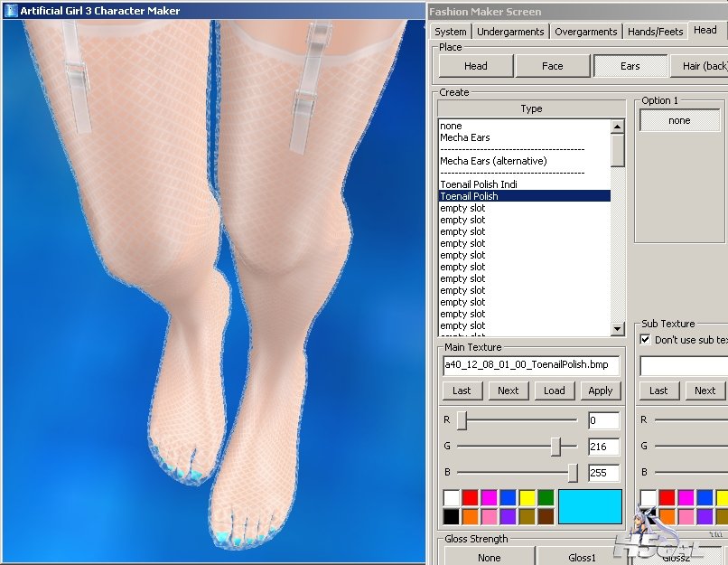728x565 pixels.
Task: Click Sub Texture Next button
Action: click(x=705, y=391)
